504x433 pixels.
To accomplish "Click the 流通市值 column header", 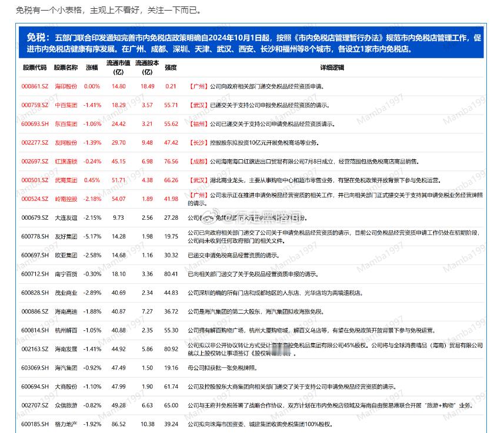I will (118, 68).
